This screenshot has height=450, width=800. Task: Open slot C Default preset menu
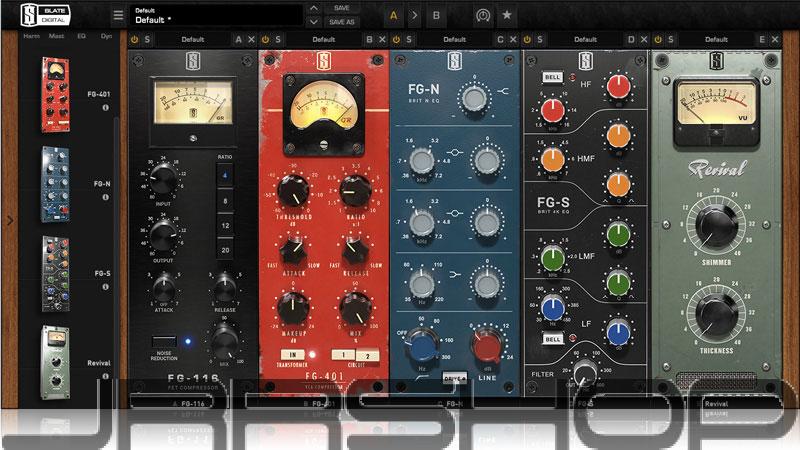coord(455,39)
